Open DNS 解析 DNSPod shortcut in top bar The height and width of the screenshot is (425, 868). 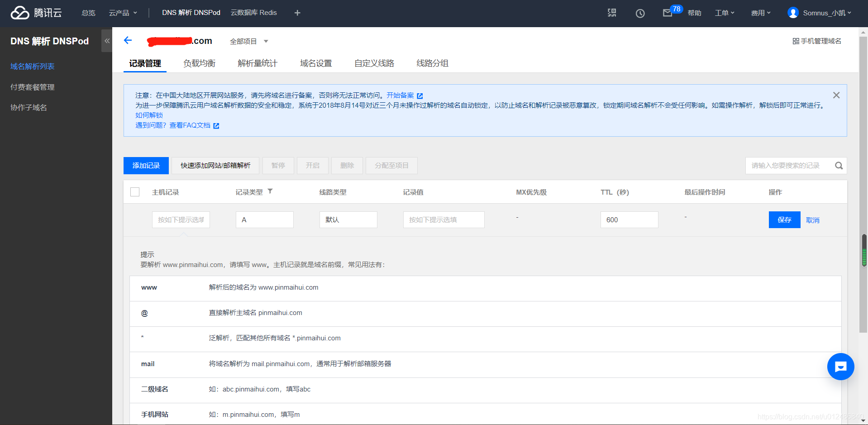click(191, 13)
